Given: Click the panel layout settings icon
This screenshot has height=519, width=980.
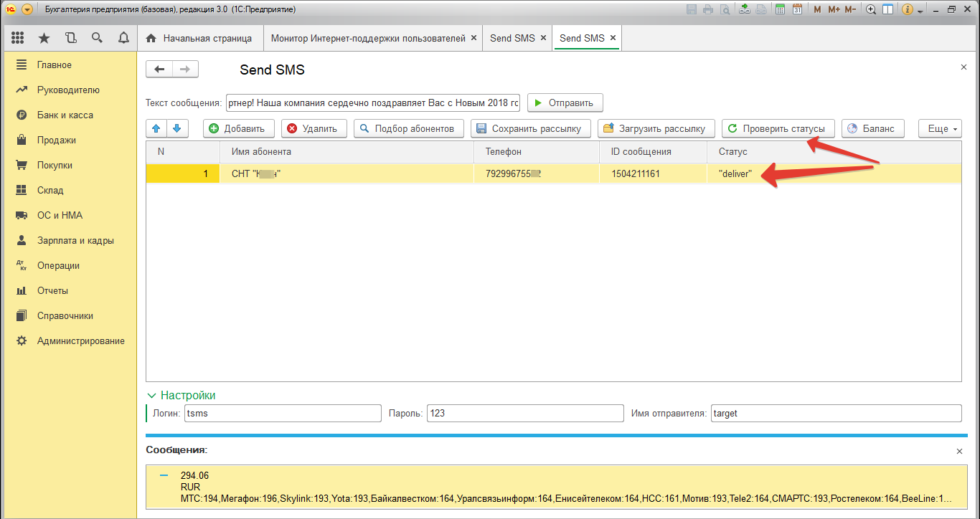Looking at the screenshot, I should click(x=888, y=9).
